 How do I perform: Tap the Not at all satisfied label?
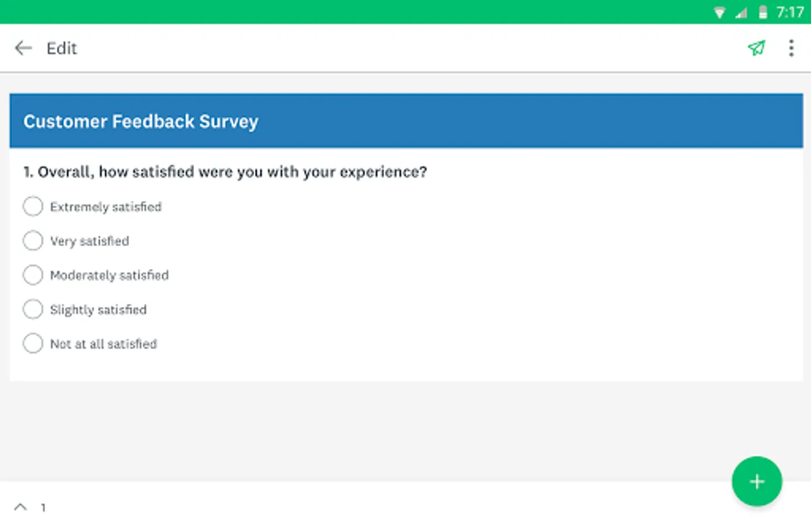[104, 344]
